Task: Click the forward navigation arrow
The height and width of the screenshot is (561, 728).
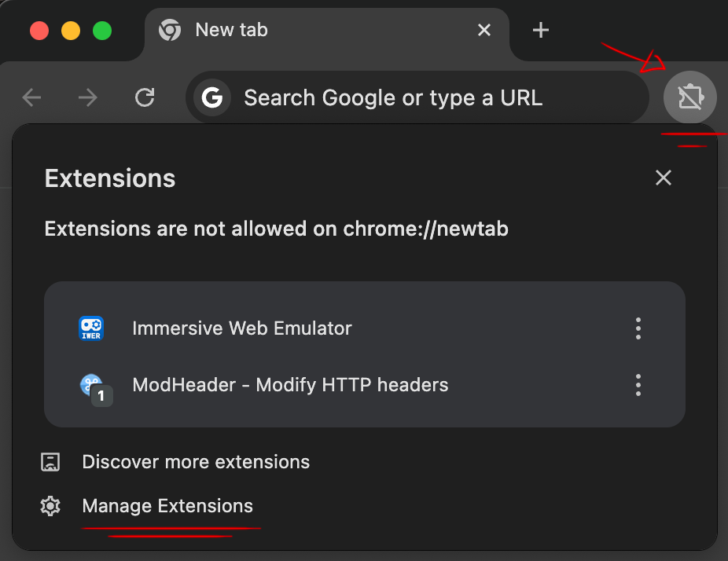Action: click(88, 97)
